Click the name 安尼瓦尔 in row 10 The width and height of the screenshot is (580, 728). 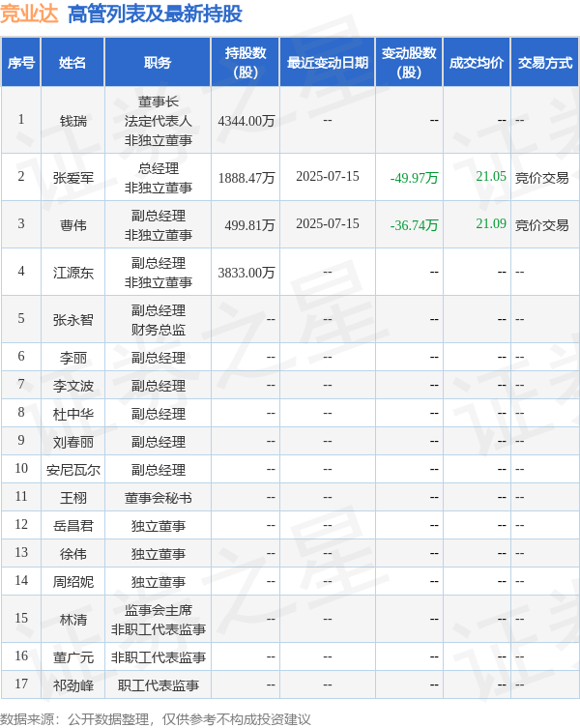pos(72,470)
